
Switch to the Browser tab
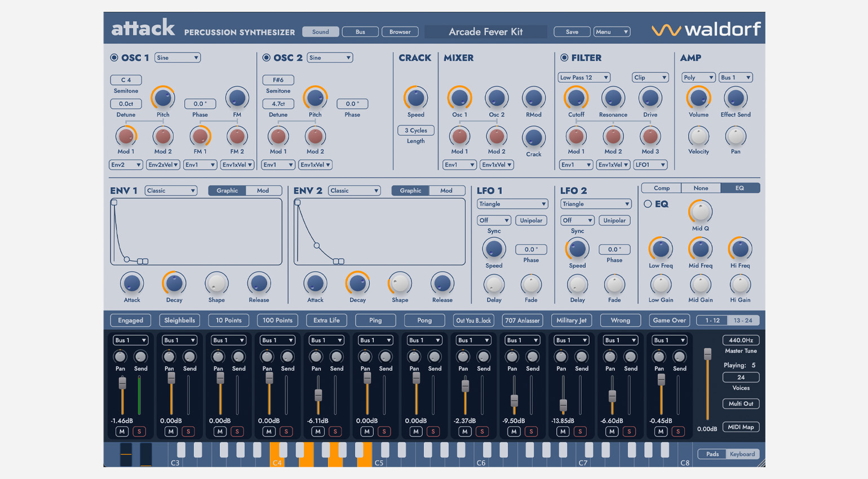400,32
